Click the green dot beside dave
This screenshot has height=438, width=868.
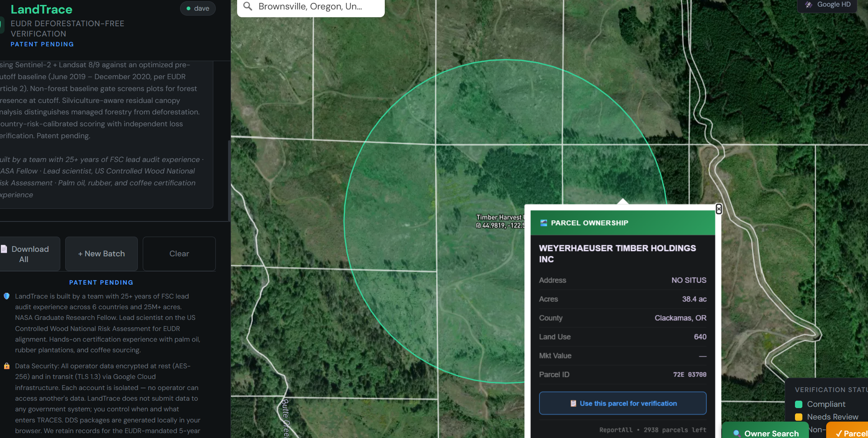tap(188, 8)
